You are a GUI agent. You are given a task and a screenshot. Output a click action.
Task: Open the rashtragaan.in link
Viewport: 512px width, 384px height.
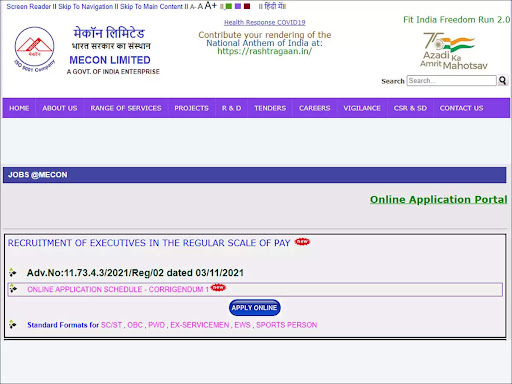[x=265, y=51]
